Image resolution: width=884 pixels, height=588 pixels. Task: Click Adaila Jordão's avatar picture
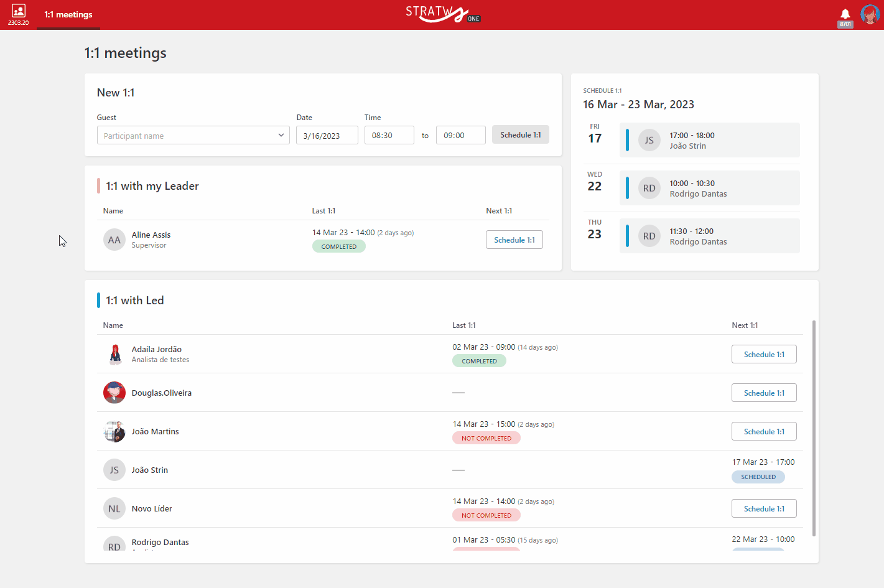click(114, 354)
